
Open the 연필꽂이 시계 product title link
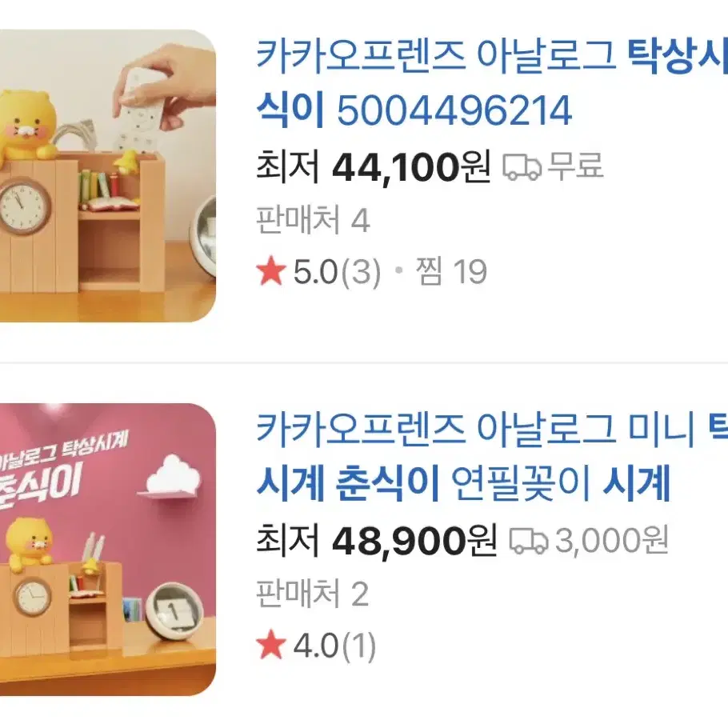point(492,458)
